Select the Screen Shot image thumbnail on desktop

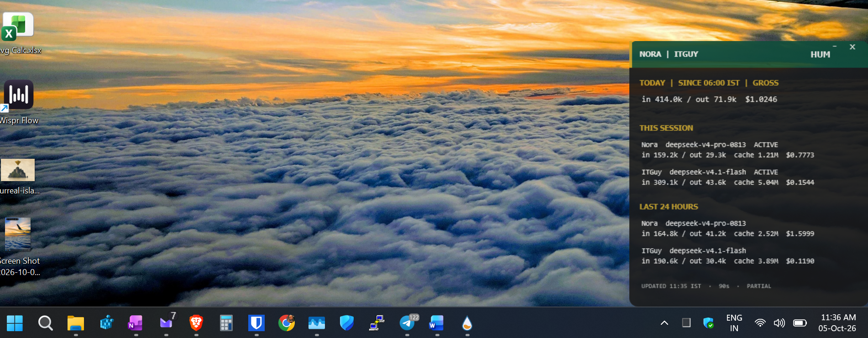point(18,234)
